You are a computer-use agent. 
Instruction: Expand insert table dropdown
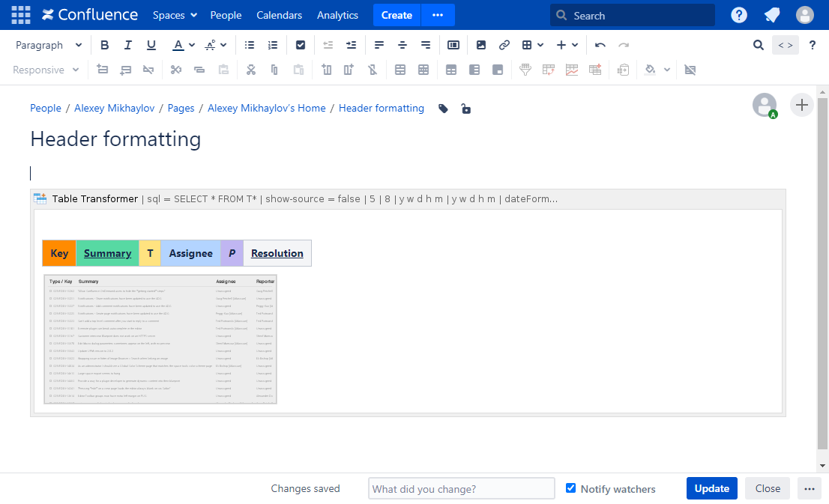pos(540,46)
